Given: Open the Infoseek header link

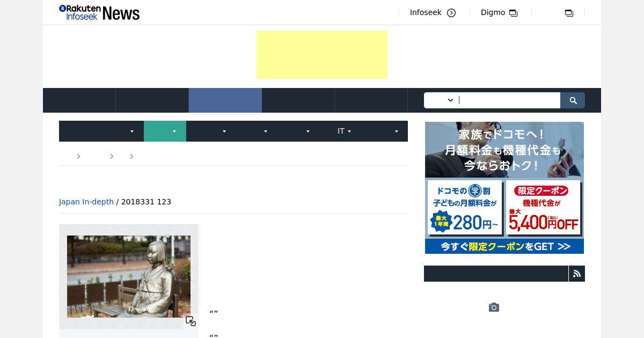Looking at the screenshot, I should click(x=426, y=12).
